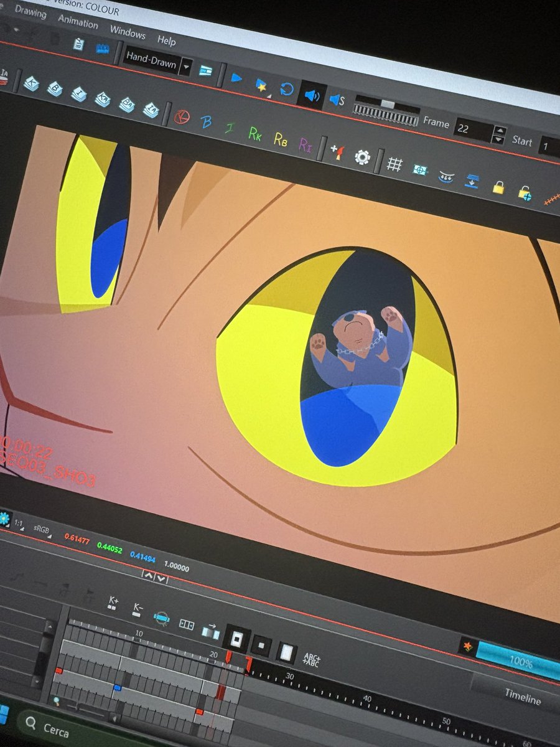Click the alpha value 1.00000

coord(177,566)
